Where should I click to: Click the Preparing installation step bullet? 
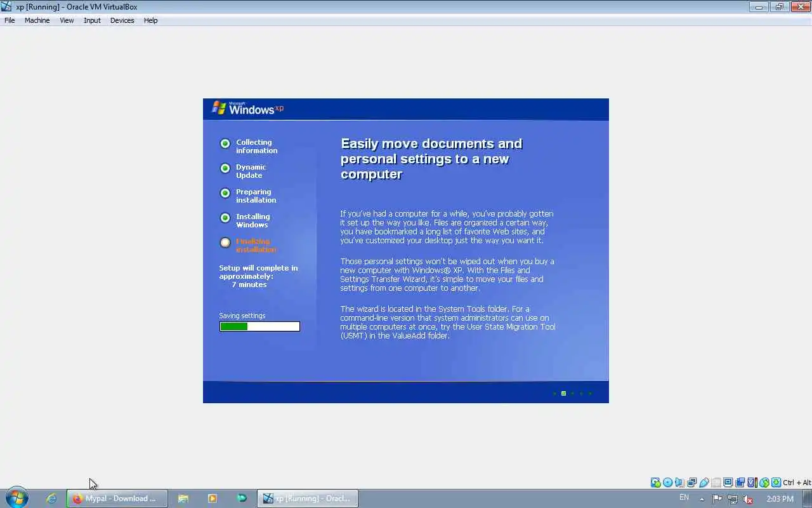point(225,193)
